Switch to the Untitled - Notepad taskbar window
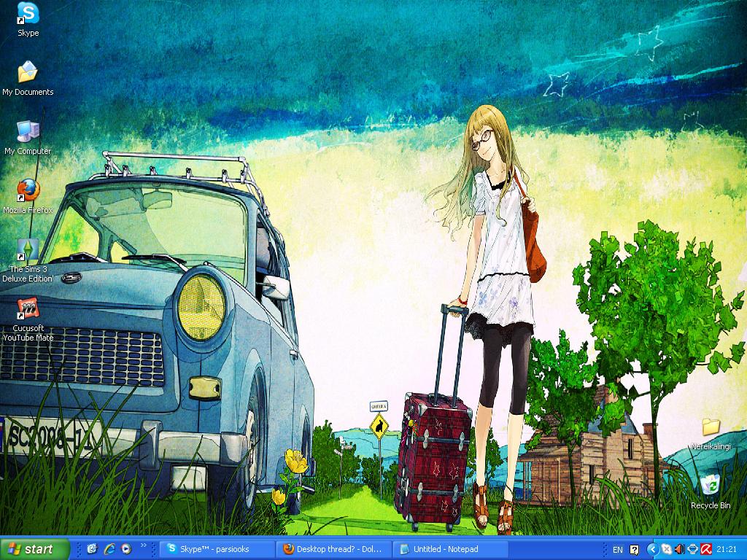This screenshot has height=560, width=747. pos(451,549)
